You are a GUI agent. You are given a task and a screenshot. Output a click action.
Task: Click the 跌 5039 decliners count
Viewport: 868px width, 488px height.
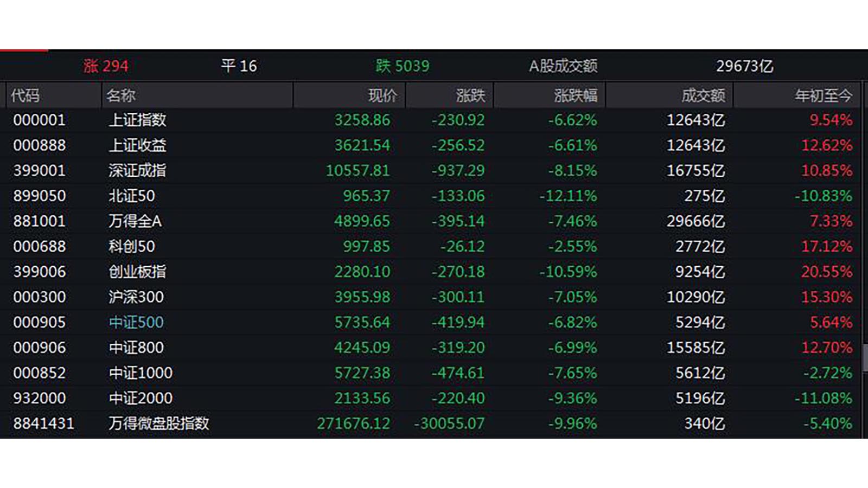coord(403,66)
